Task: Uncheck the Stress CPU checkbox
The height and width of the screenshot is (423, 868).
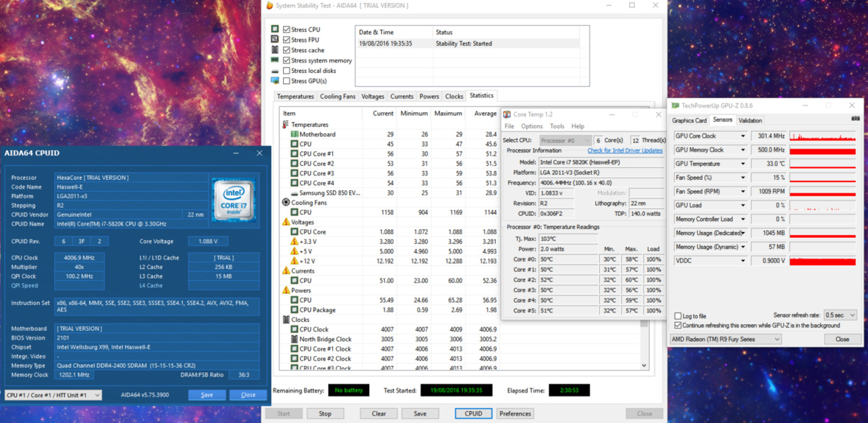Action: 286,29
